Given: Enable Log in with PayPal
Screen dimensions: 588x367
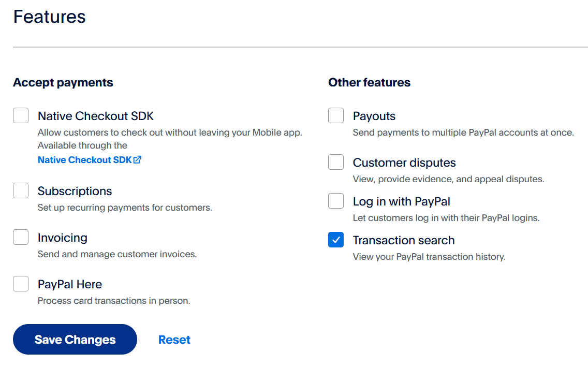Looking at the screenshot, I should [336, 201].
